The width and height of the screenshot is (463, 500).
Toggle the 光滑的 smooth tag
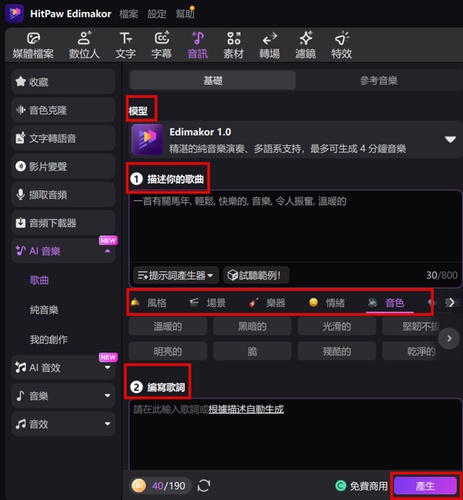pos(337,326)
